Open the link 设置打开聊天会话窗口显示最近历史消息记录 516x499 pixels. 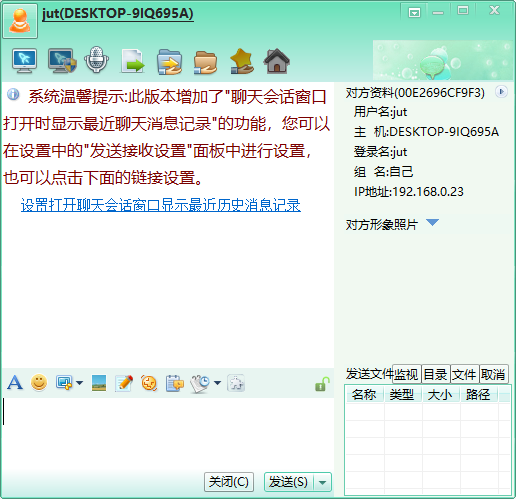click(161, 205)
